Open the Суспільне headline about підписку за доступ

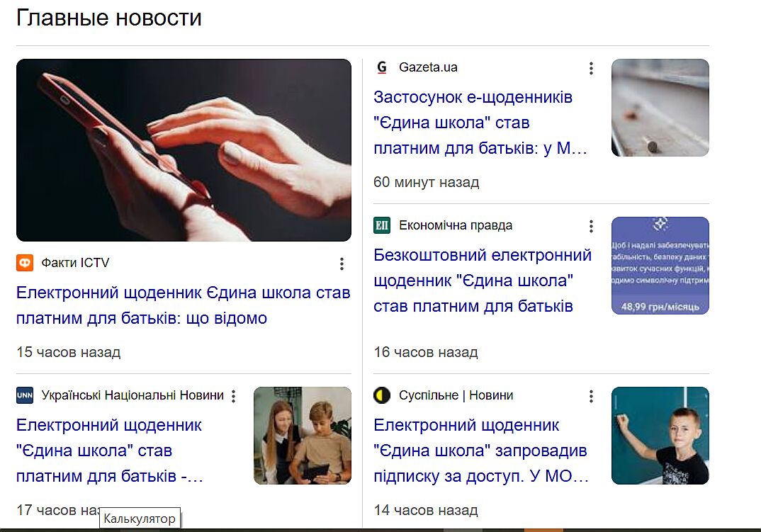click(x=481, y=451)
